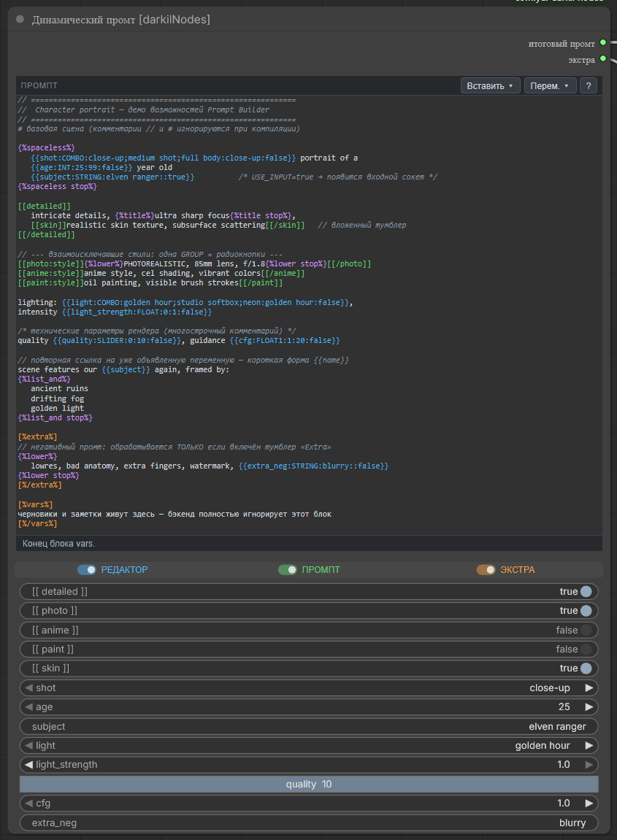Click the status text Конец блока vars.

[x=58, y=543]
